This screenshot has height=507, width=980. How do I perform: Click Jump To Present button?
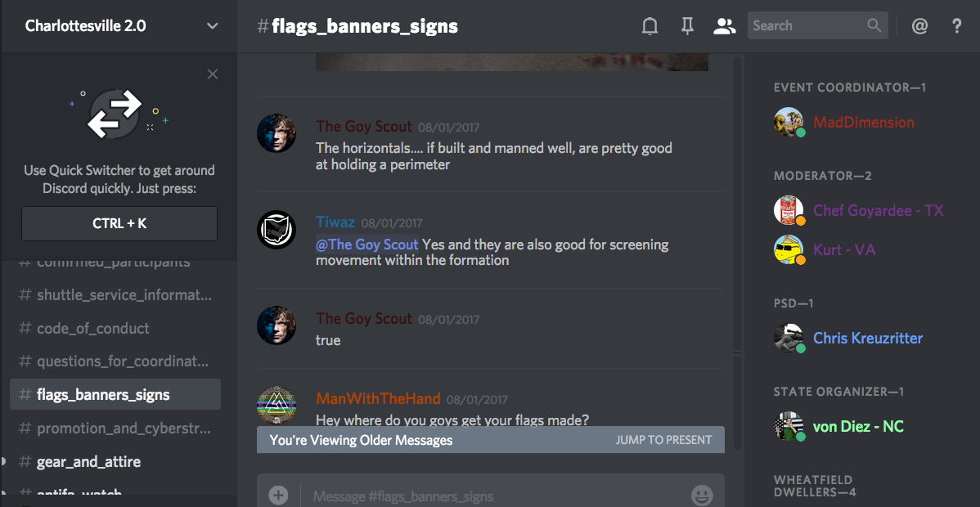(663, 440)
